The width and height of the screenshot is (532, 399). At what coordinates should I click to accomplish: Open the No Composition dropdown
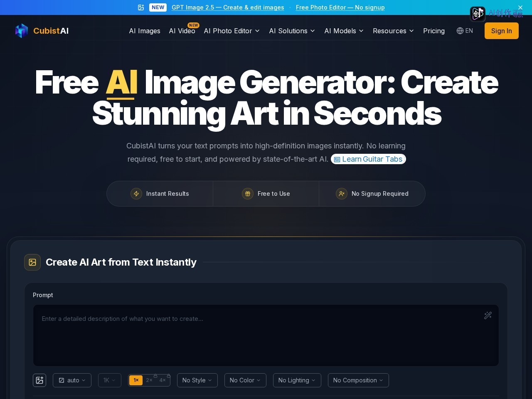358,380
